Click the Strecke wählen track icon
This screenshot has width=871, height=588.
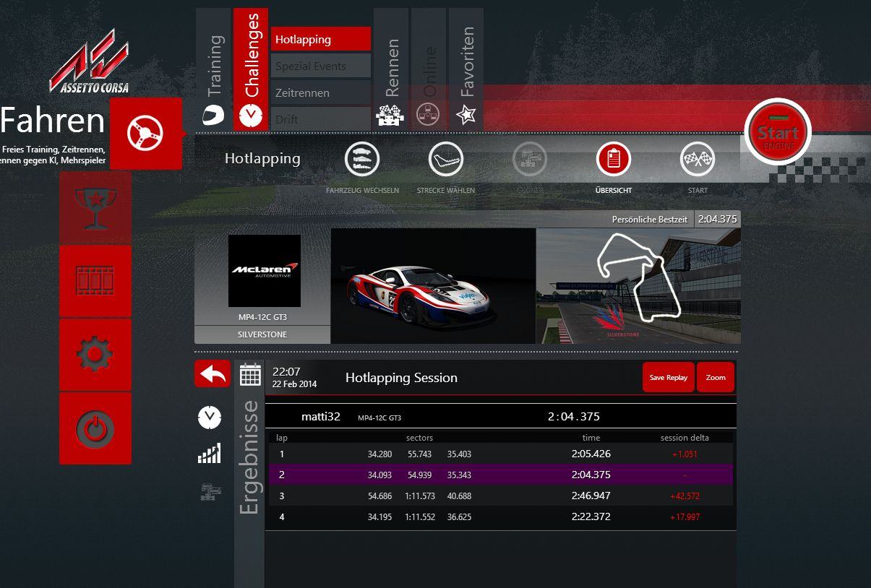[x=446, y=160]
